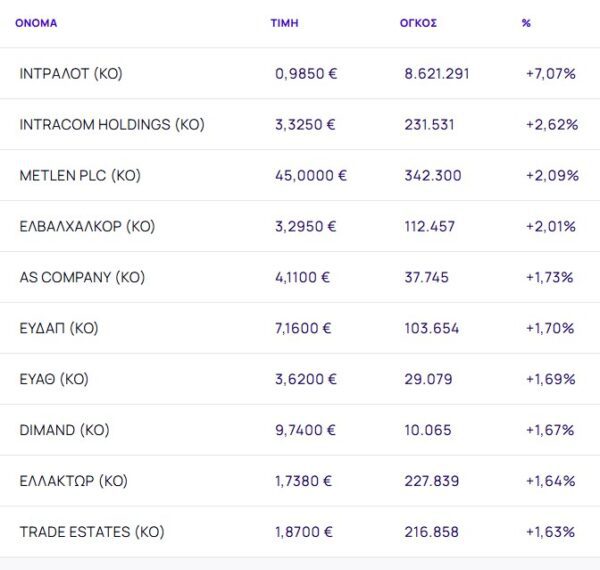Open the INTRACOM HOLDINGS (ΚΟ) stock
The image size is (600, 570).
[111, 125]
